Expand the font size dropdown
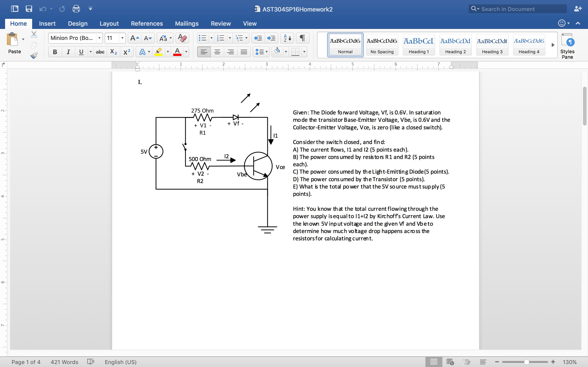 pos(122,38)
